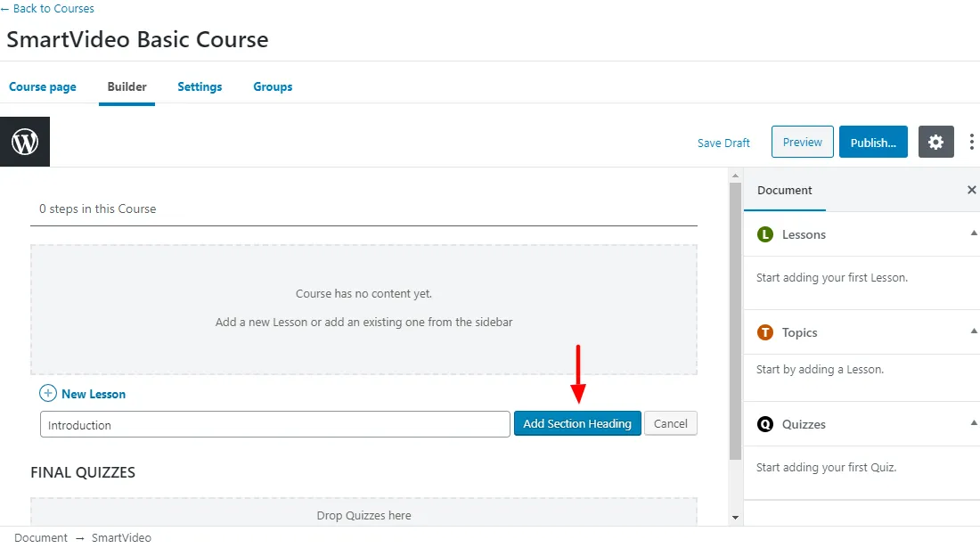The width and height of the screenshot is (980, 548).
Task: Click Add Section Heading button
Action: [x=577, y=423]
